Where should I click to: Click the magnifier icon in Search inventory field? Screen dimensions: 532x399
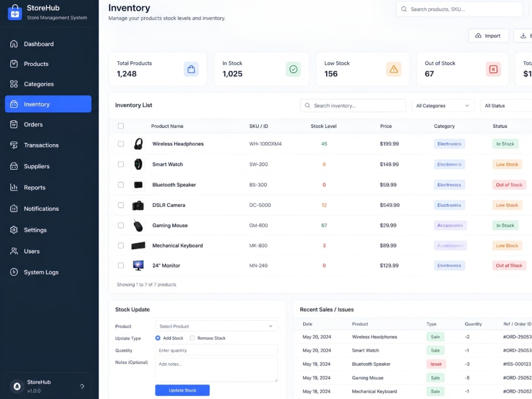coord(307,105)
